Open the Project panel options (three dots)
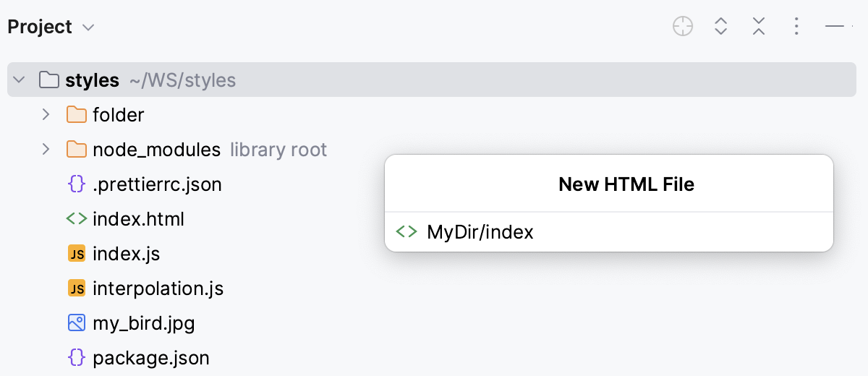Viewport: 868px width, 376px height. pyautogui.click(x=796, y=27)
